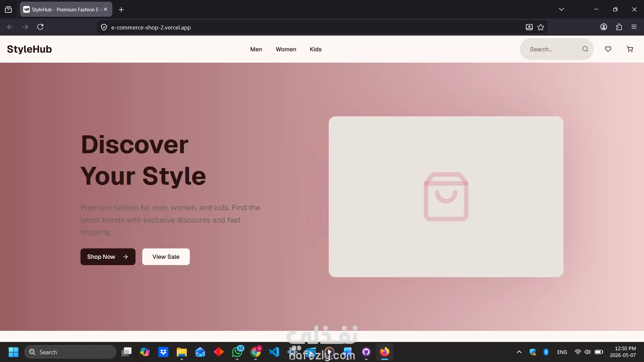
Task: Open Google Chrome from the taskbar
Action: click(256, 352)
